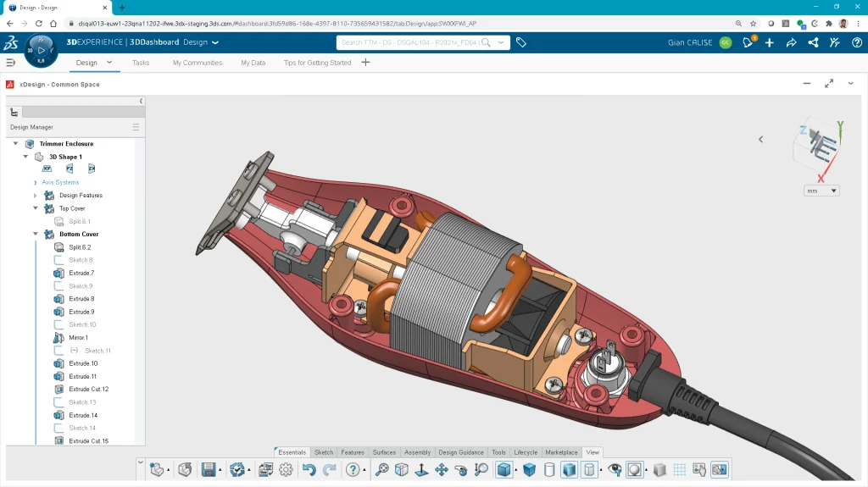Viewport: 868px width, 487px height.
Task: Select the Pan view tool
Action: tap(441, 469)
